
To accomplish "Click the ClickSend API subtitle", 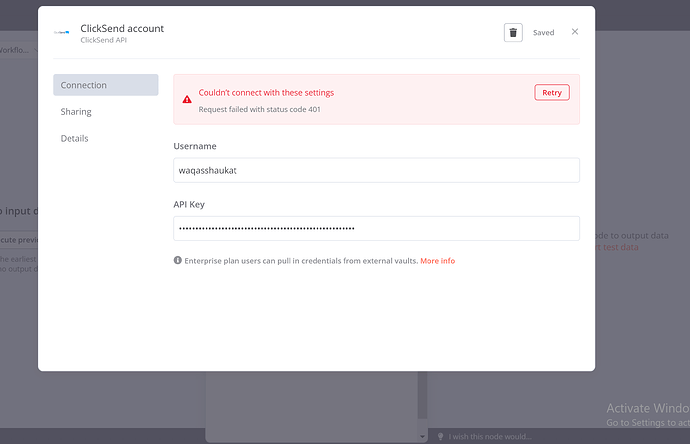I will (103, 40).
